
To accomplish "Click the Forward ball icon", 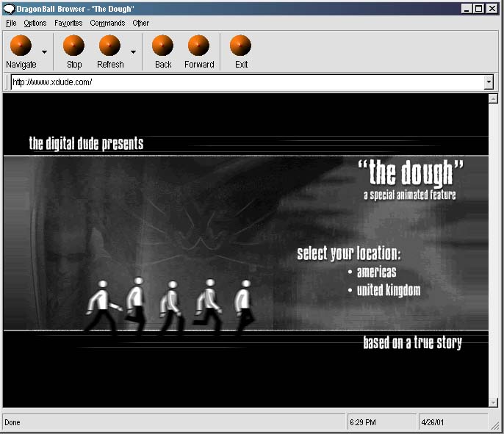I will point(198,46).
